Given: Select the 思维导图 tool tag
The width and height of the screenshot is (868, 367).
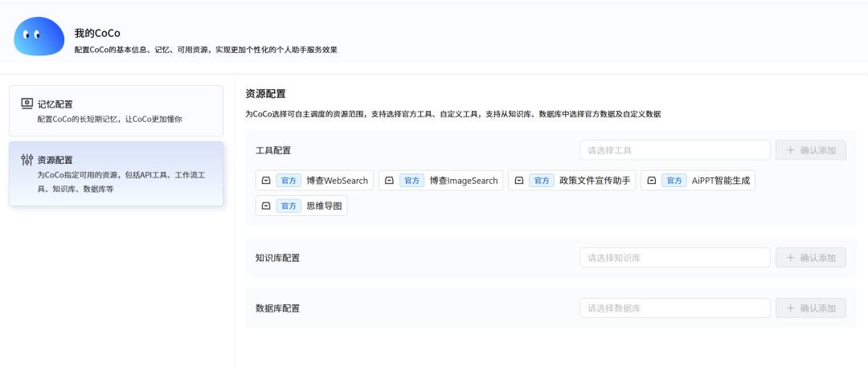Looking at the screenshot, I should (301, 206).
